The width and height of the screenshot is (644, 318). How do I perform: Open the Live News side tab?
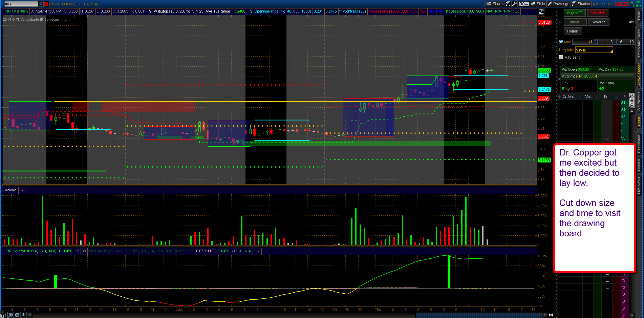[x=639, y=185]
